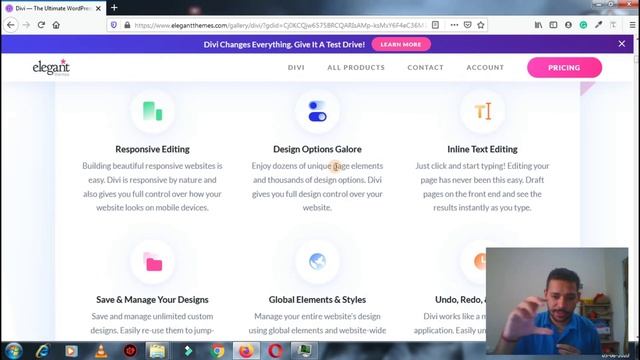The height and width of the screenshot is (360, 640).
Task: Open the Opera browser taskbar icon
Action: pyautogui.click(x=275, y=351)
